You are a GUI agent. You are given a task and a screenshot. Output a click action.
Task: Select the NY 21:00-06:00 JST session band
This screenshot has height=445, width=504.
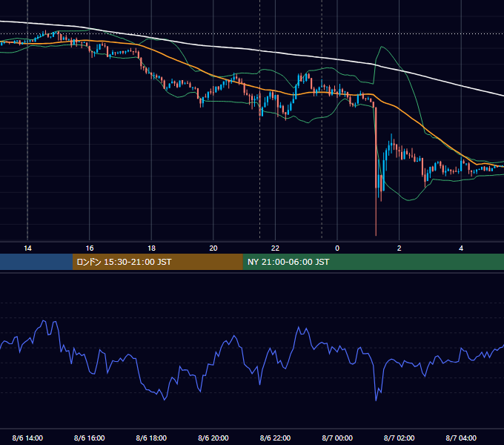point(373,262)
